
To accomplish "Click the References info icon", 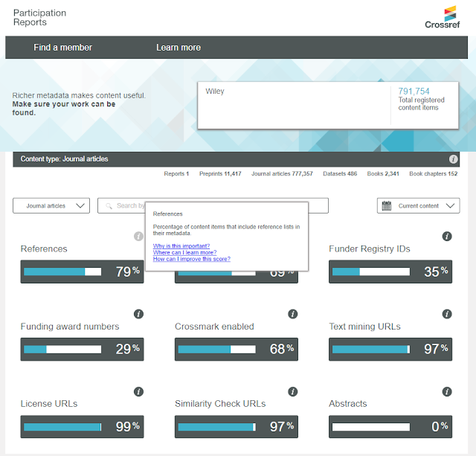I will (x=138, y=237).
